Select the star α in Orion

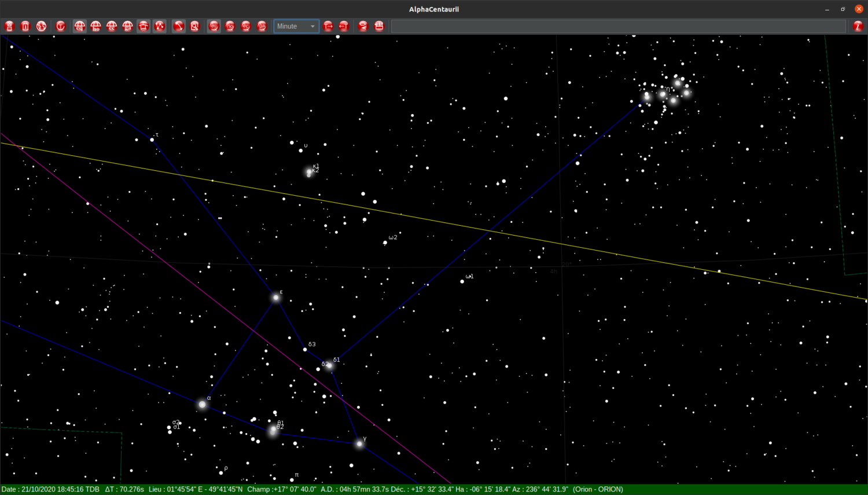pos(202,404)
